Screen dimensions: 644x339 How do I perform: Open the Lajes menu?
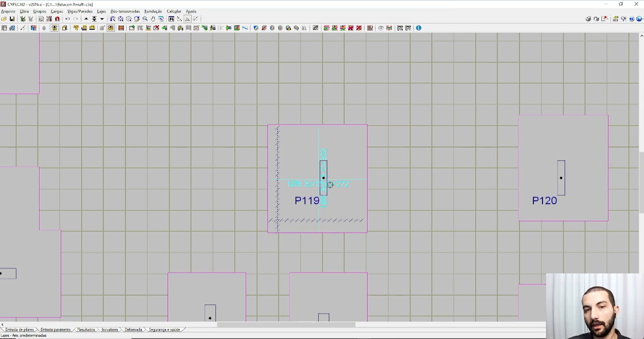101,11
